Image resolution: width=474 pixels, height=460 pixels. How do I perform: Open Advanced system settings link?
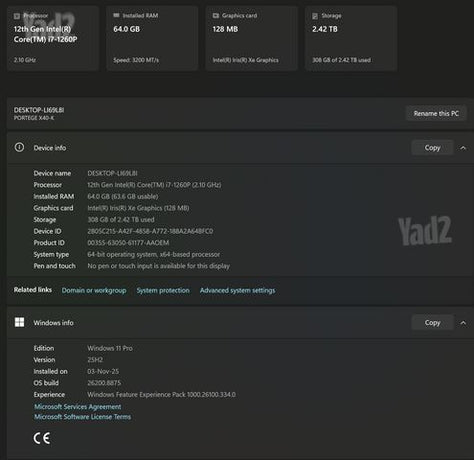point(238,290)
